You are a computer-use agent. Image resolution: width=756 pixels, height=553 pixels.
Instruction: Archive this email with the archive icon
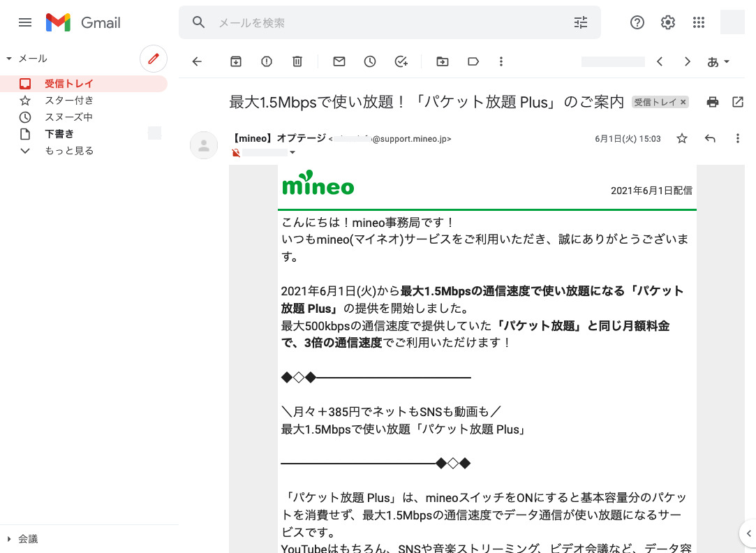pos(236,61)
